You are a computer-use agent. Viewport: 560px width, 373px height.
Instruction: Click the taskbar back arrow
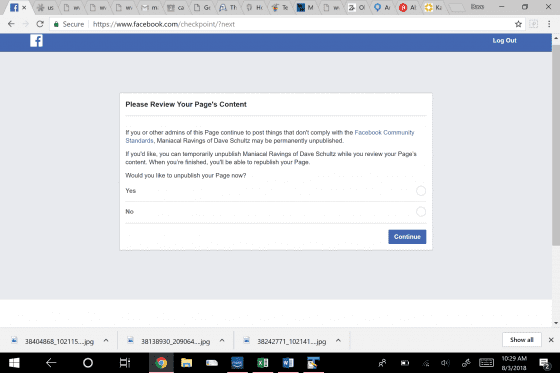coord(51,363)
